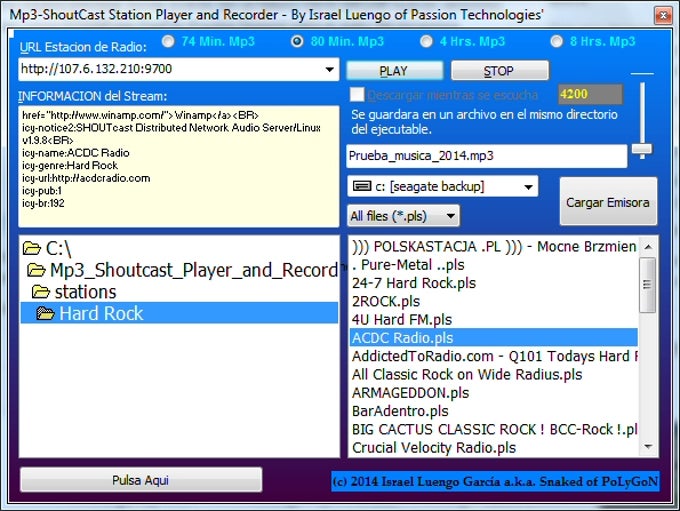Image resolution: width=680 pixels, height=511 pixels.
Task: Select BIG CACTUS CLASSIC ROCK ! BCC-Rock entry
Action: [494, 429]
